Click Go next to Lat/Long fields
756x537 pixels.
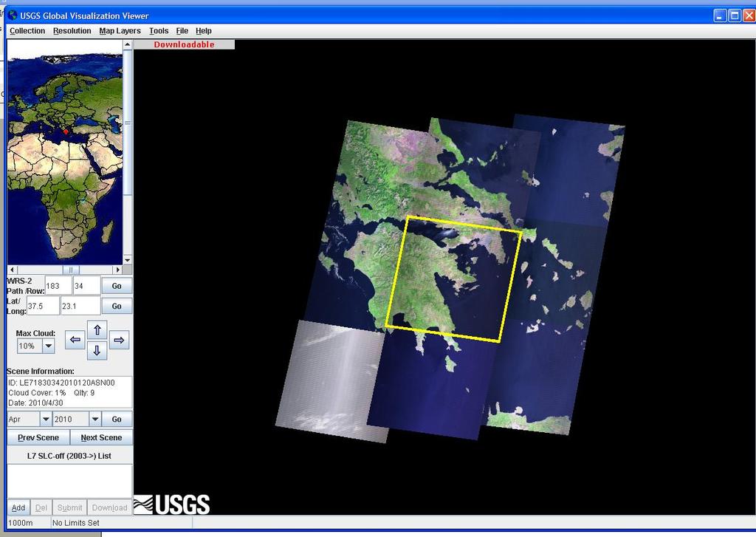[117, 307]
